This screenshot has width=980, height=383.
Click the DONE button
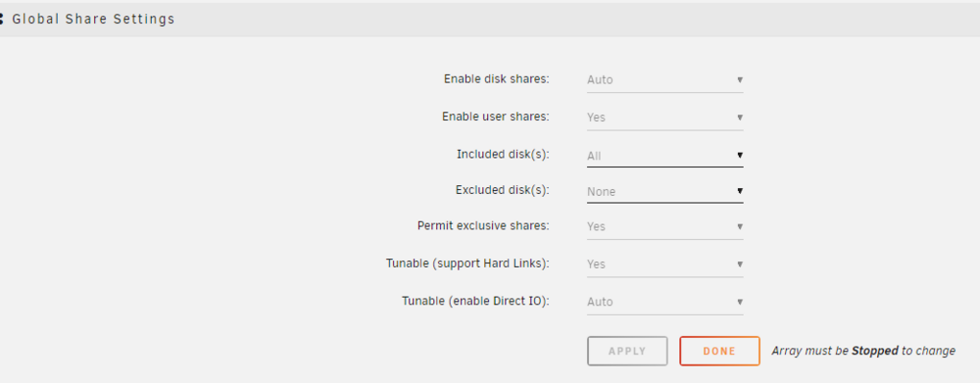(719, 351)
